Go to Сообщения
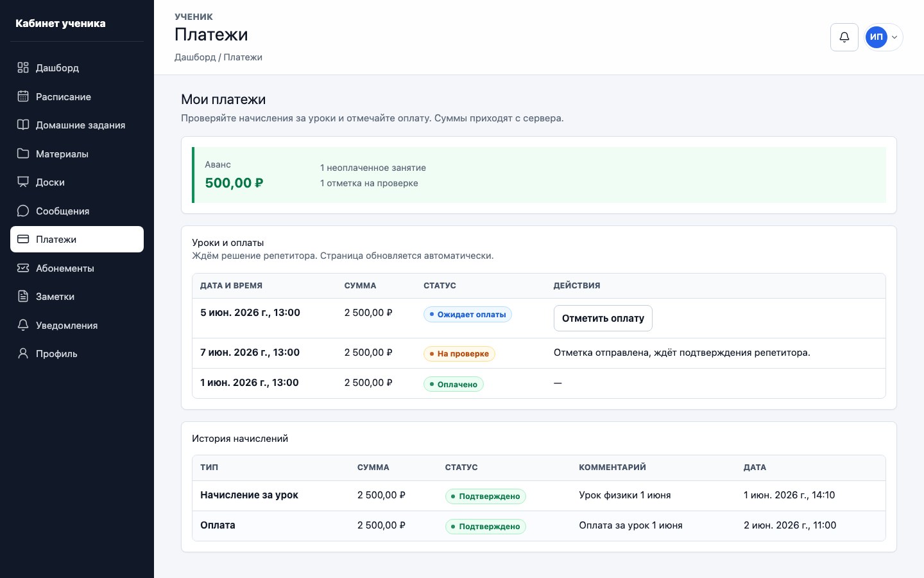This screenshot has width=924, height=578. pyautogui.click(x=77, y=211)
